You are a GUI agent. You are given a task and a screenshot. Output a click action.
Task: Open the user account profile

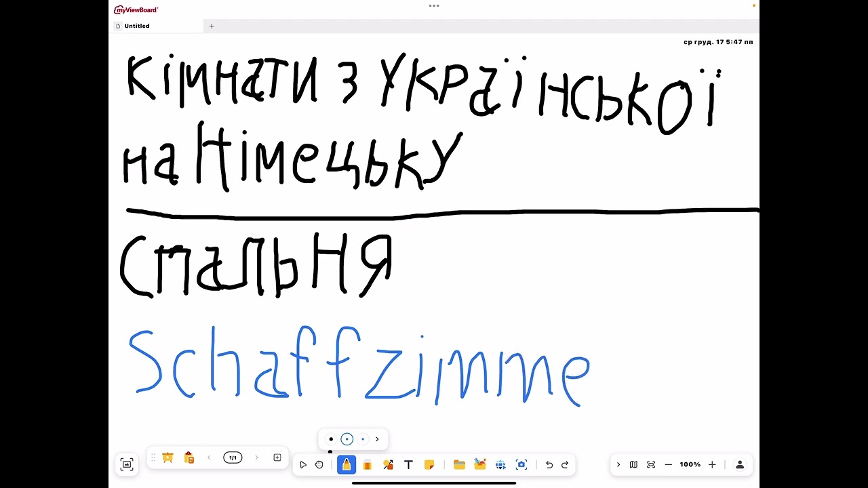point(740,465)
